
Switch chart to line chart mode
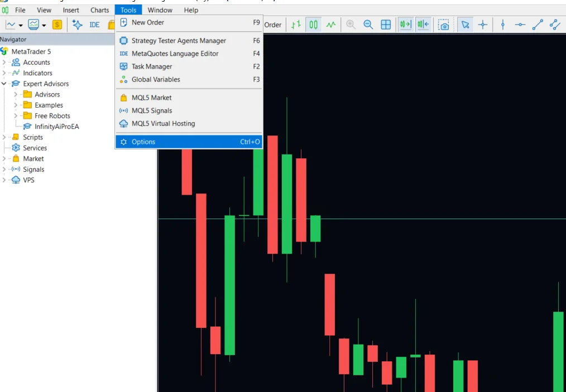coord(330,25)
